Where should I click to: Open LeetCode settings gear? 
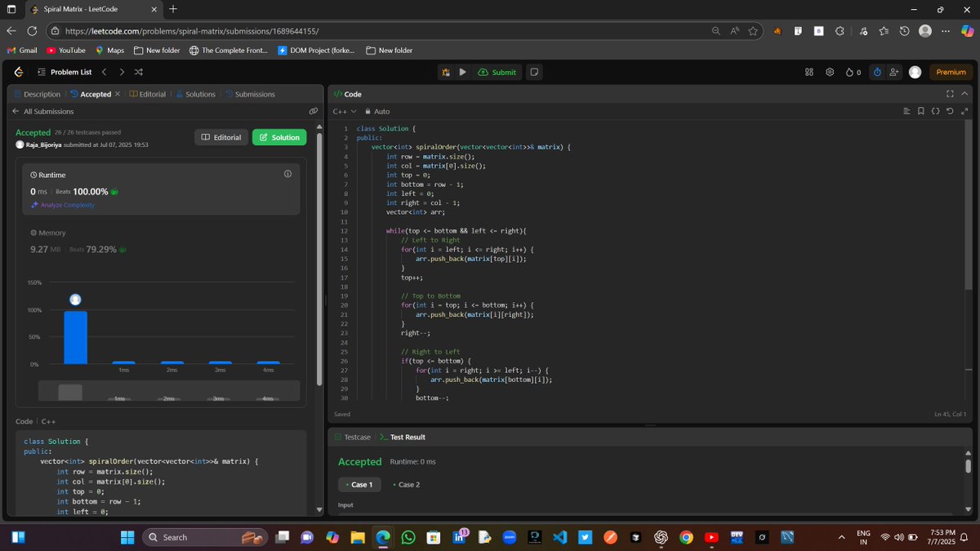830,72
